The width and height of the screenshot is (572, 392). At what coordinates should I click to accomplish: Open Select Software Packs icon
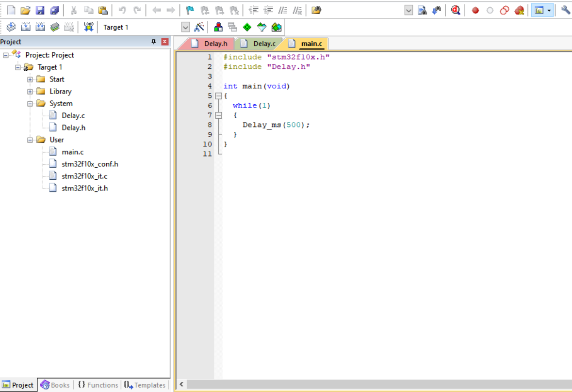(x=261, y=27)
